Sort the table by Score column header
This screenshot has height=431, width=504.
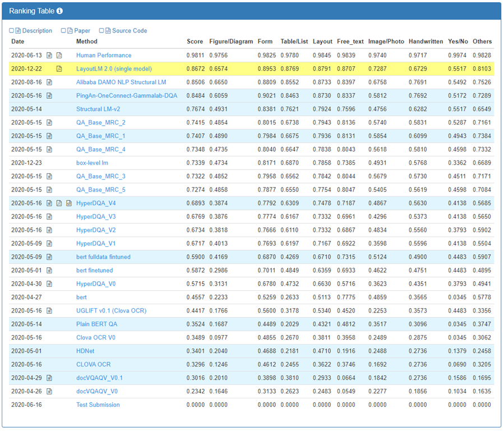click(x=195, y=42)
